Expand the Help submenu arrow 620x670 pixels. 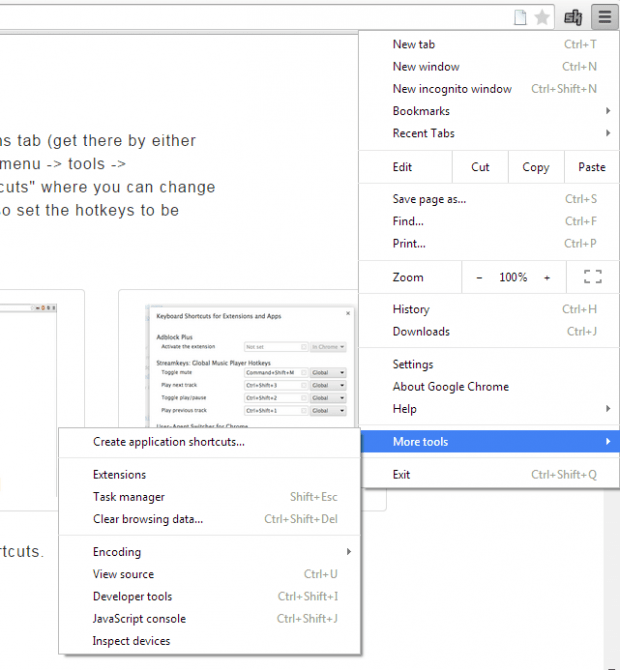tap(608, 408)
